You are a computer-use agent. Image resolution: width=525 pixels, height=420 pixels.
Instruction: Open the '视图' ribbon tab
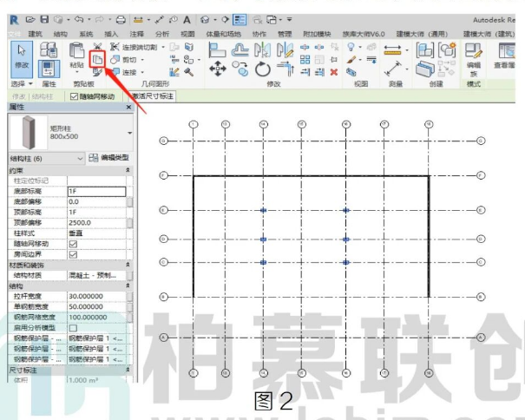[187, 34]
